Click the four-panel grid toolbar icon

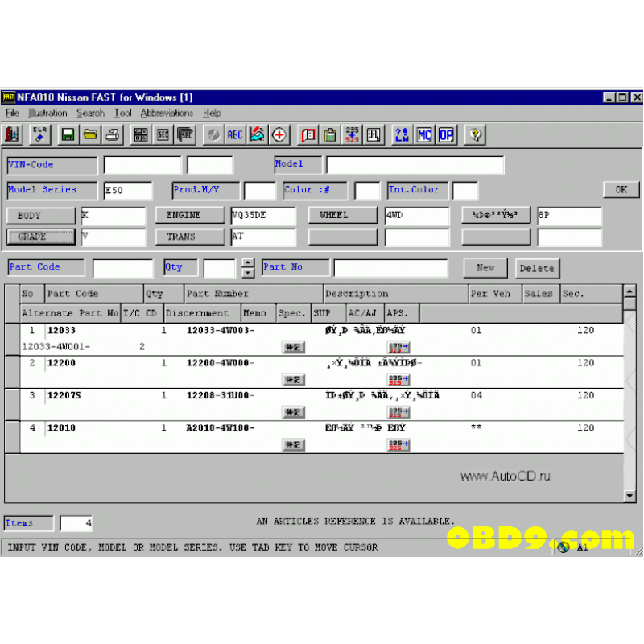140,134
